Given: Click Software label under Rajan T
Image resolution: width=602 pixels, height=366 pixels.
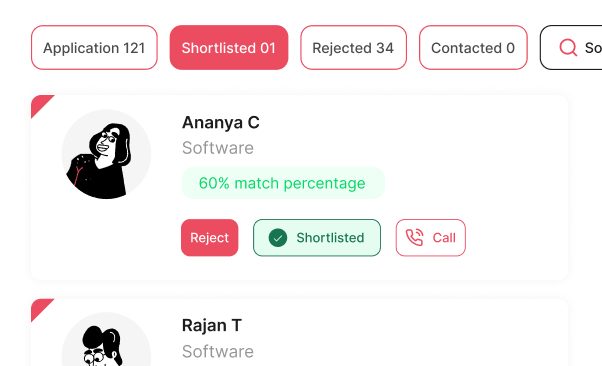Looking at the screenshot, I should coord(218,351).
